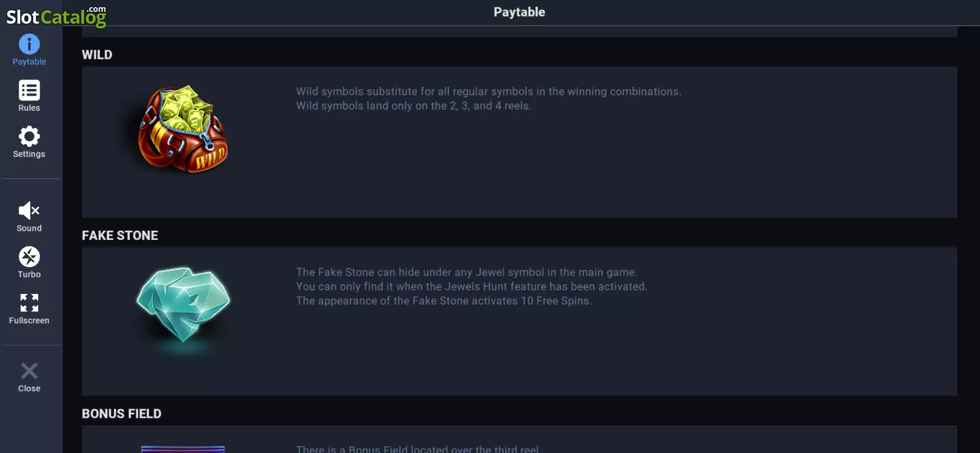Click the SlotCatalog.com logo
This screenshot has height=453, width=980.
click(x=56, y=16)
